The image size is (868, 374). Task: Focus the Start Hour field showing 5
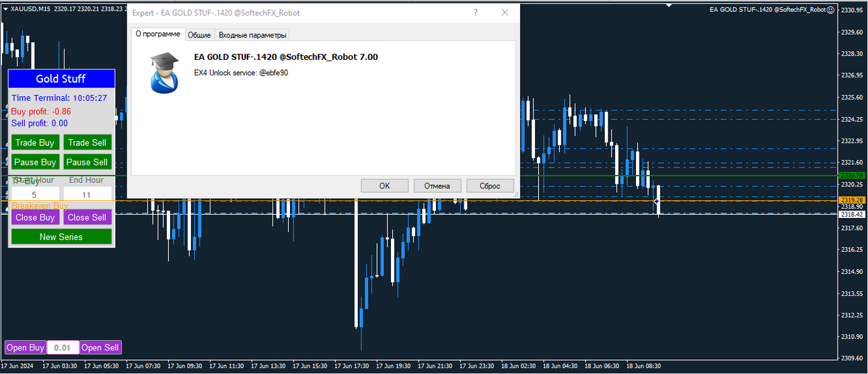[35, 195]
